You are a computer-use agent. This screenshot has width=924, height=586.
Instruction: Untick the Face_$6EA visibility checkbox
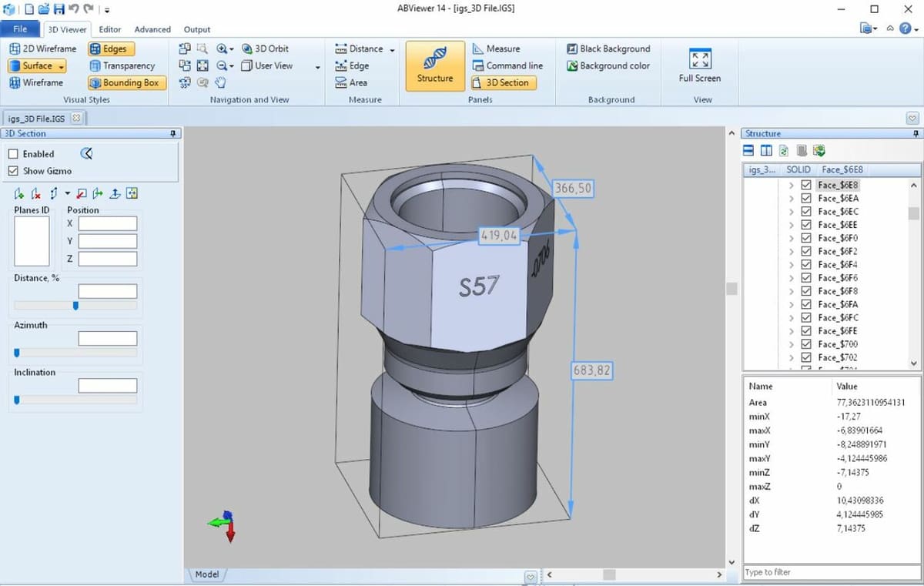click(806, 198)
